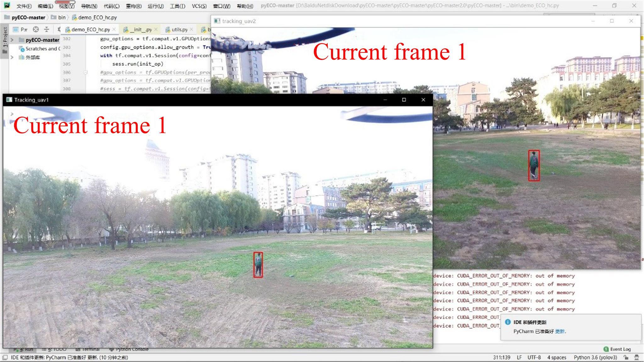
Task: Toggle code fold marker at line 306
Action: click(85, 72)
